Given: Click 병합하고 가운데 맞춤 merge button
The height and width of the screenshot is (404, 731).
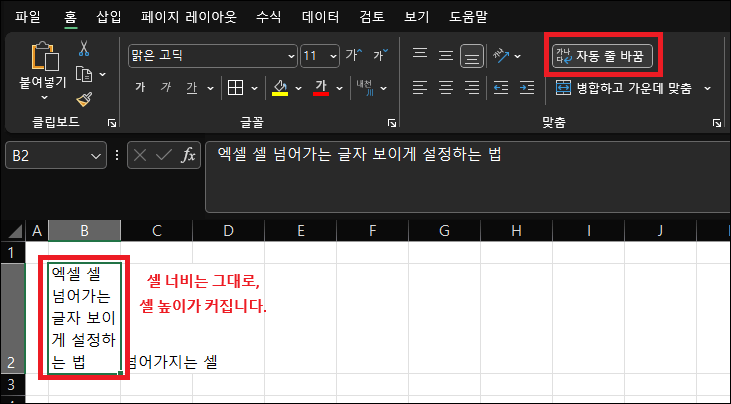Looking at the screenshot, I should click(x=623, y=88).
